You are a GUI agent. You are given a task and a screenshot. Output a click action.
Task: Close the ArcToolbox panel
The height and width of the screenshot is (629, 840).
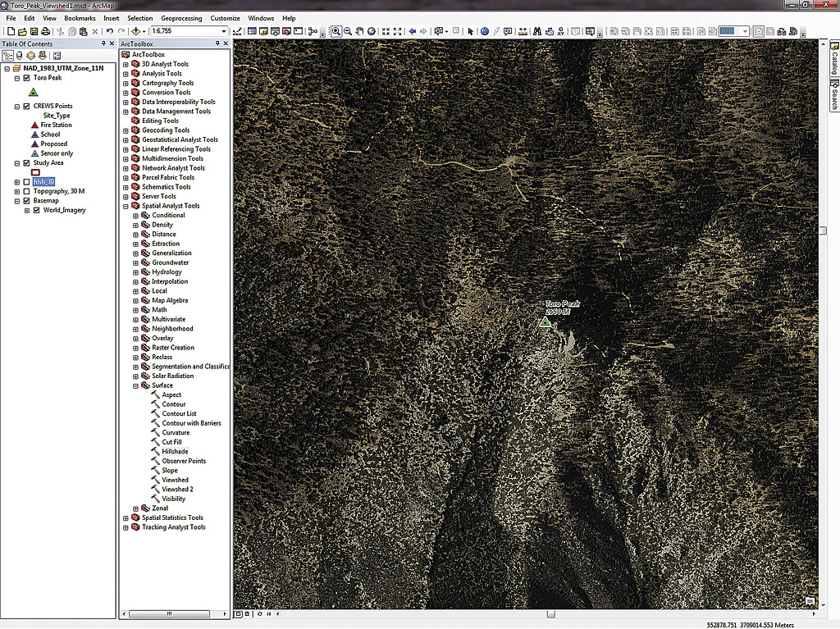pyautogui.click(x=226, y=43)
